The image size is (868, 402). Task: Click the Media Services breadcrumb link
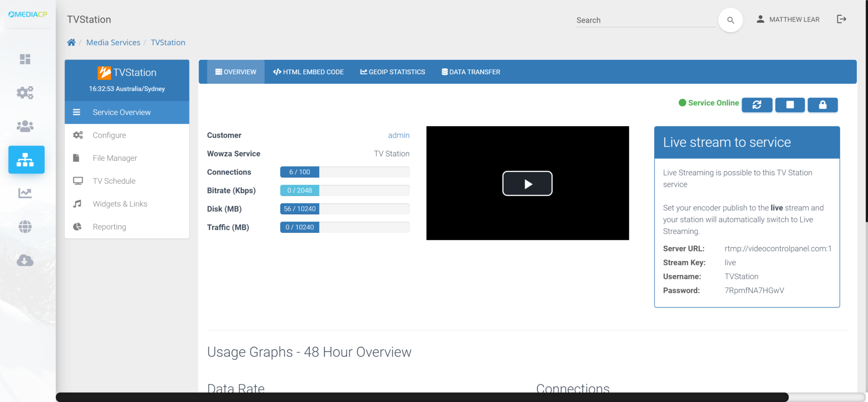(x=113, y=43)
